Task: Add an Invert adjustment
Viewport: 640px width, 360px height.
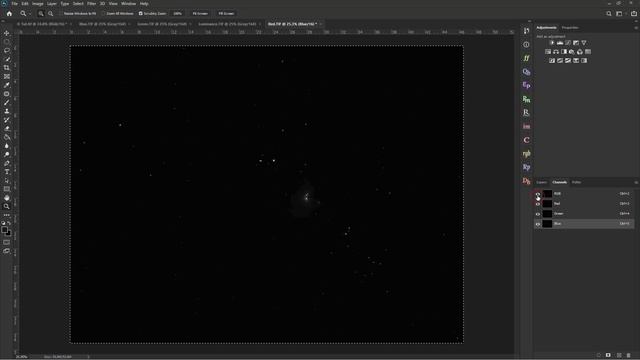Action: pyautogui.click(x=552, y=60)
